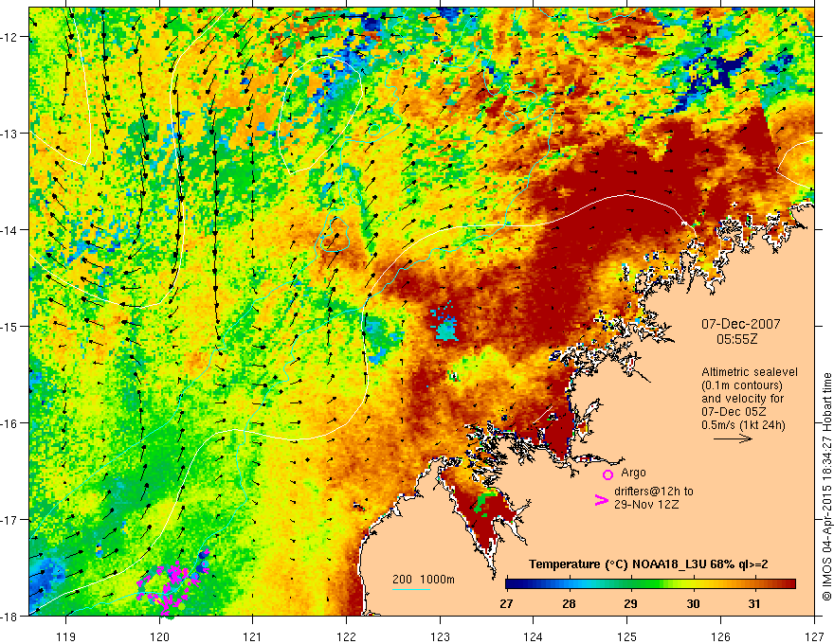Click the Altimetric sealevel label
834x644 pixels.
(750, 372)
